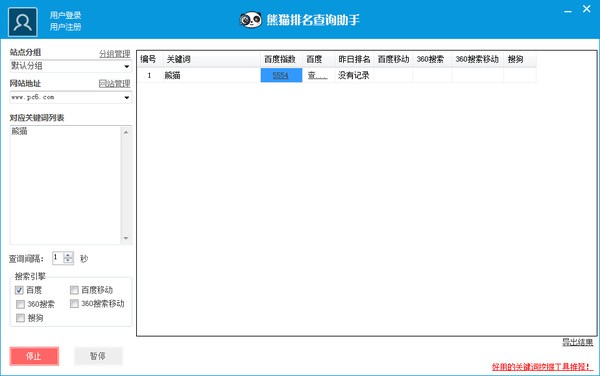Enable the 360搜索 checkbox
The height and width of the screenshot is (376, 600).
(20, 304)
